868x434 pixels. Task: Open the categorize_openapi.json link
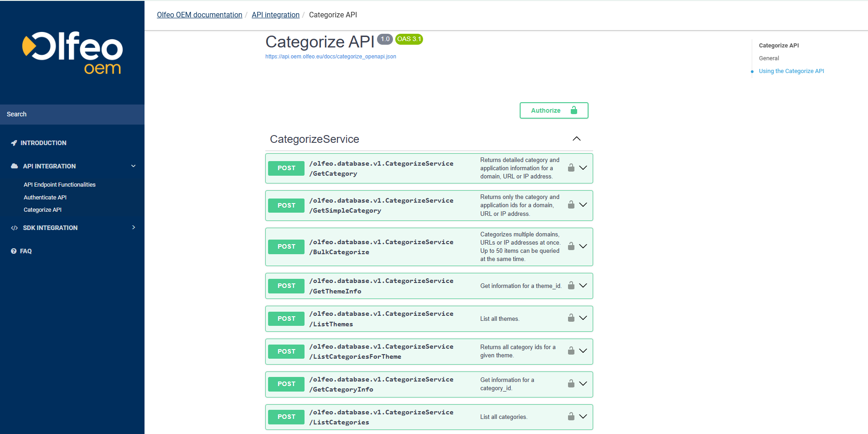[x=331, y=57]
